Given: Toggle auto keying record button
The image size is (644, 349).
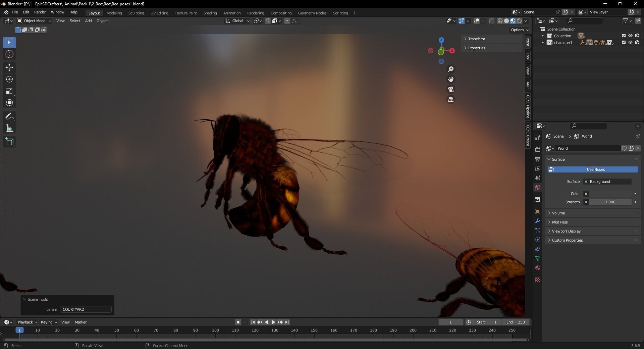Looking at the screenshot, I should tap(238, 322).
